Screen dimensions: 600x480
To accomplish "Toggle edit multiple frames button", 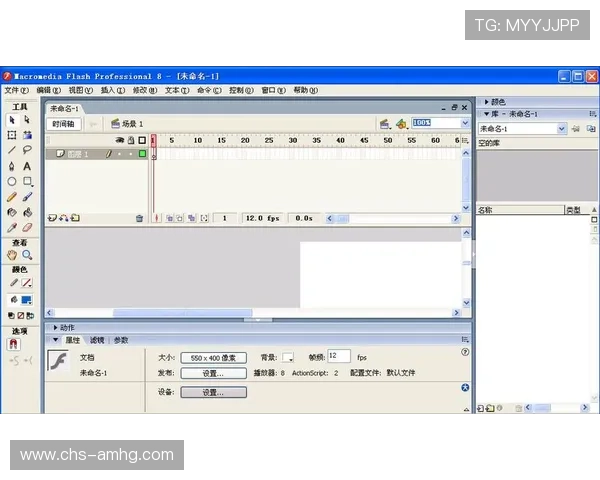I will [191, 218].
